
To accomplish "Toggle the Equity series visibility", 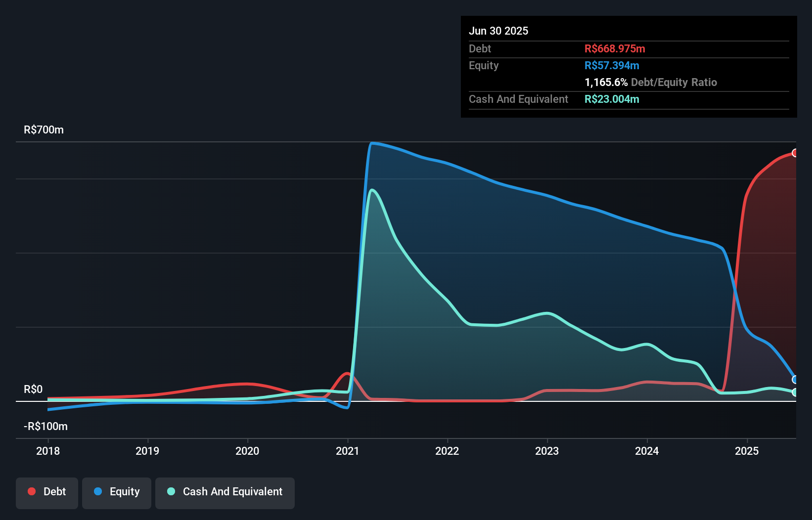I will point(116,493).
